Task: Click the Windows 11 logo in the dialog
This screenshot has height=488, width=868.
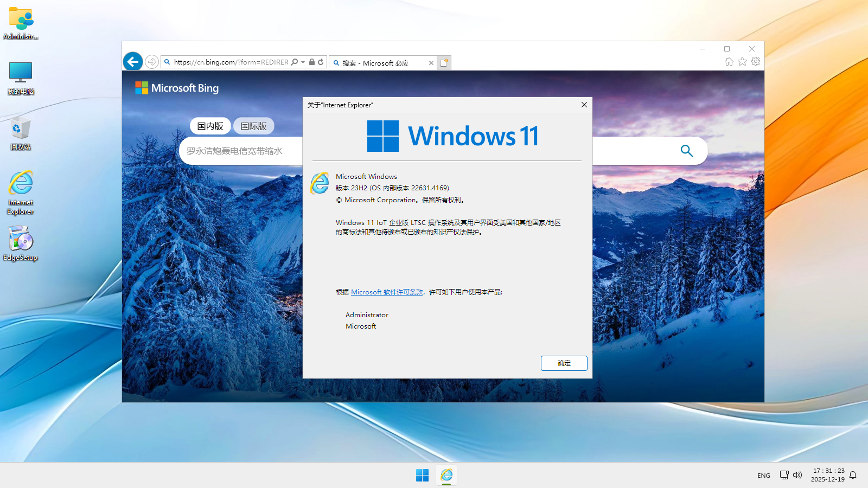Action: click(453, 136)
